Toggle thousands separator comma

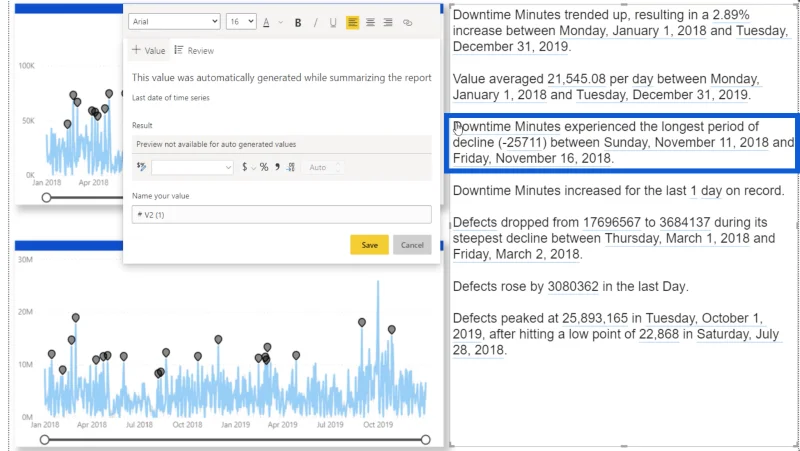click(x=277, y=167)
